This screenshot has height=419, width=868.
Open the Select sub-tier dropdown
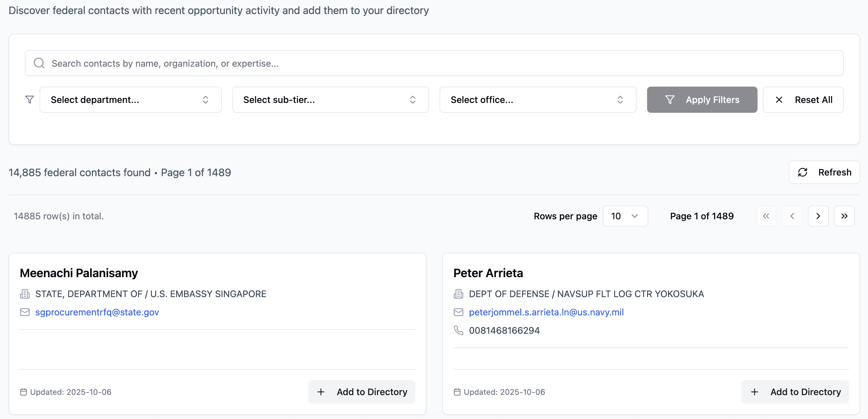pos(330,99)
